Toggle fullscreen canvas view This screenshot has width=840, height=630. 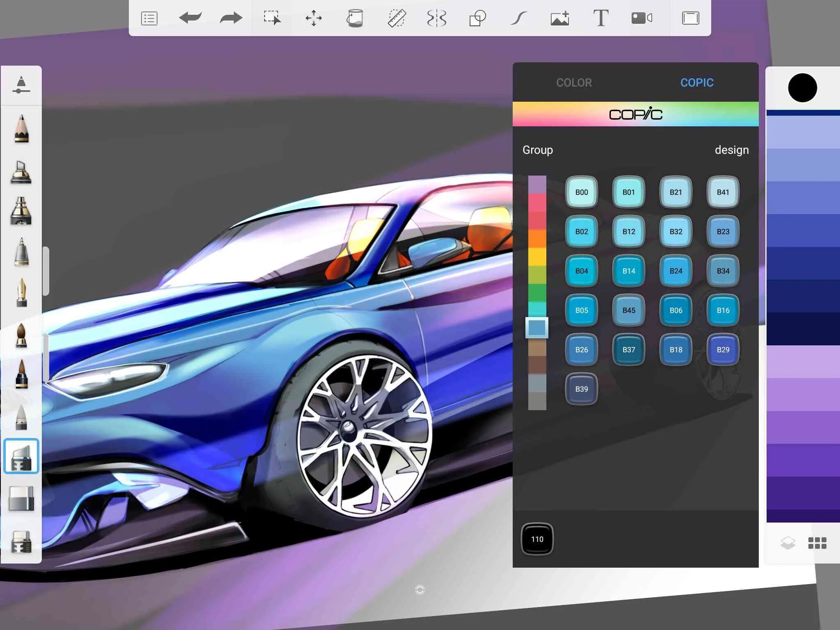[690, 18]
